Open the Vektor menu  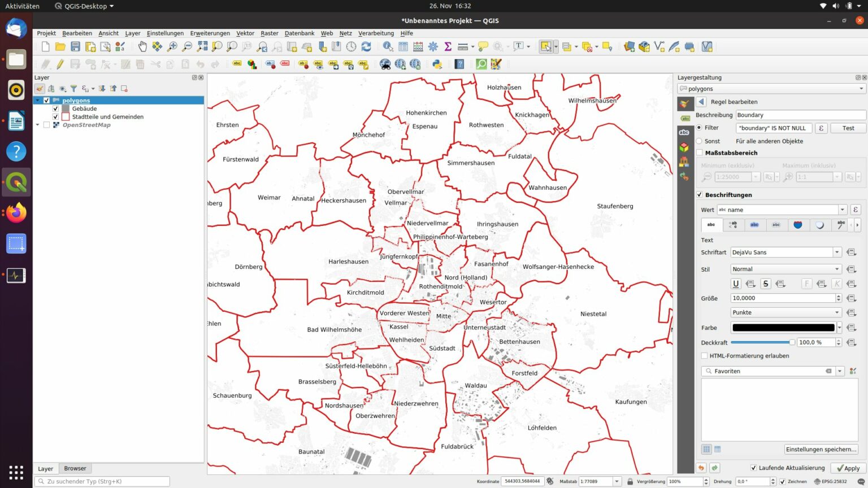(245, 33)
